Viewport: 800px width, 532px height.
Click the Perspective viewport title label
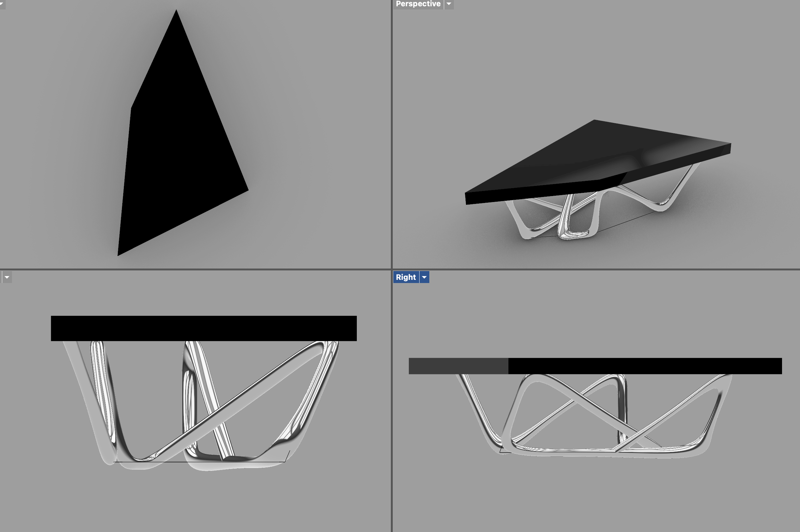418,4
